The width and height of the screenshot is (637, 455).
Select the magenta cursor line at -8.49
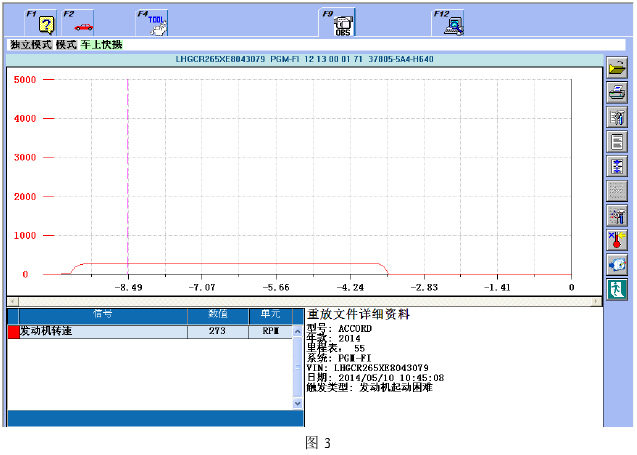tap(128, 177)
